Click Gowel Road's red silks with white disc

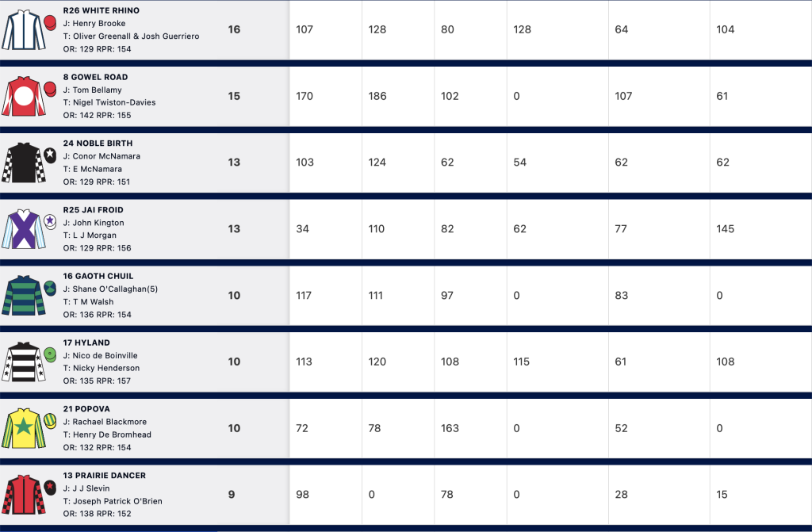coord(23,97)
